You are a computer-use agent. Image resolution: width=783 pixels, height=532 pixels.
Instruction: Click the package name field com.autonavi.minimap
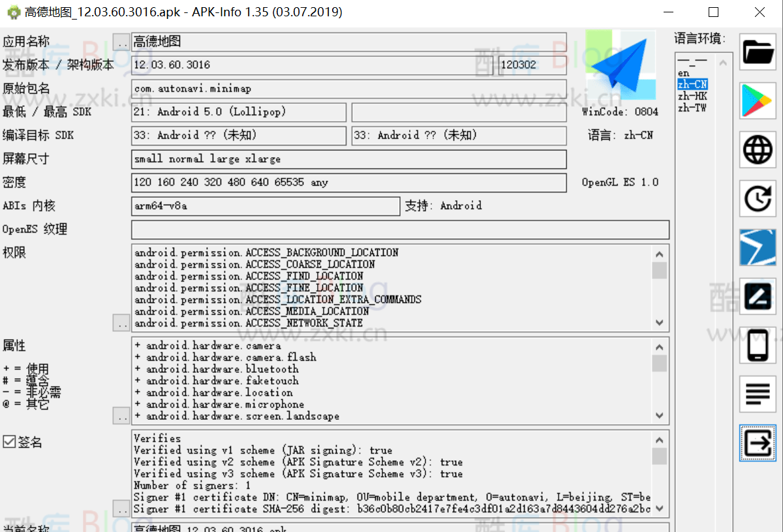pyautogui.click(x=348, y=89)
